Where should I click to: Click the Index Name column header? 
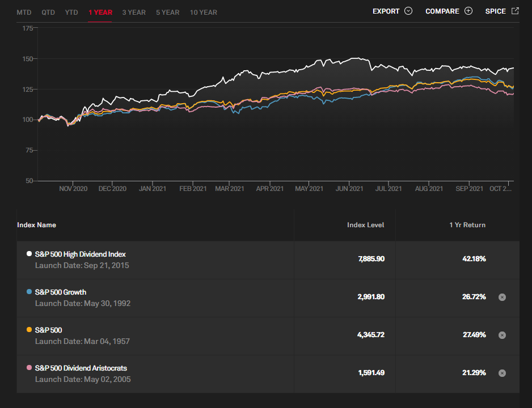(36, 225)
